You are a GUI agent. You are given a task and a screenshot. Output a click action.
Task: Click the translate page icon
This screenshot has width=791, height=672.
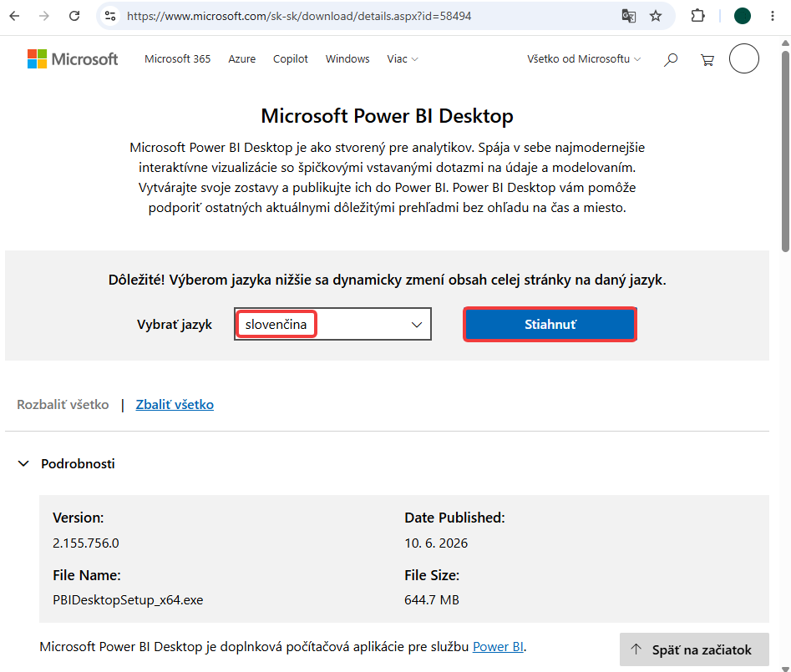point(629,16)
